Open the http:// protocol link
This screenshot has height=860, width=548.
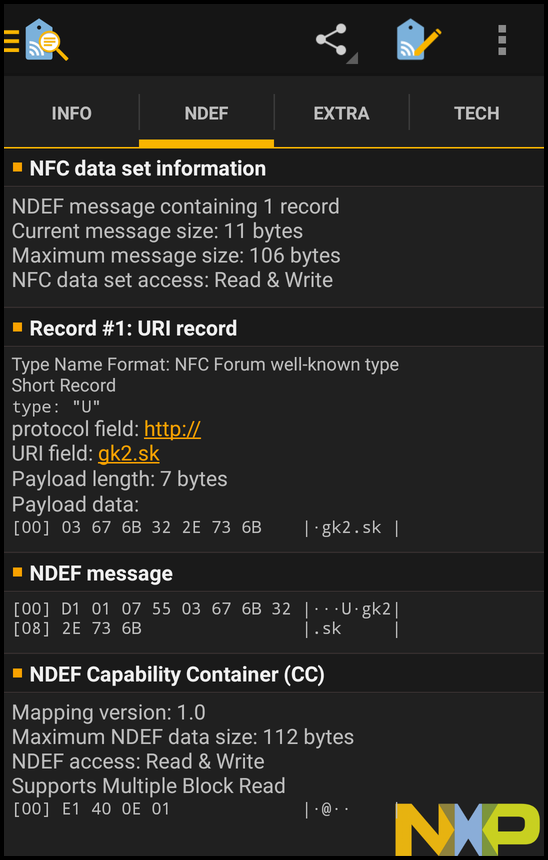(172, 429)
